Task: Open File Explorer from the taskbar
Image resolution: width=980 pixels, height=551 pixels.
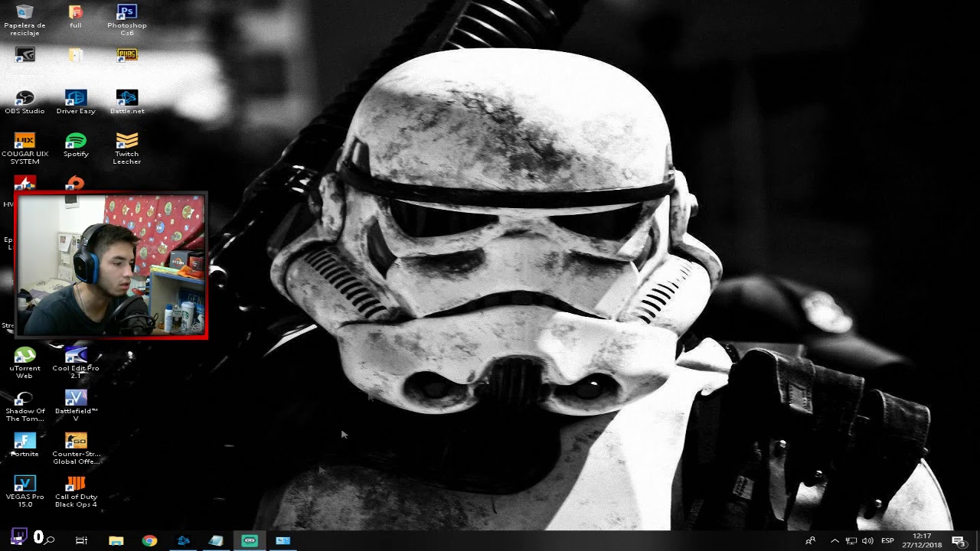Action: point(116,540)
